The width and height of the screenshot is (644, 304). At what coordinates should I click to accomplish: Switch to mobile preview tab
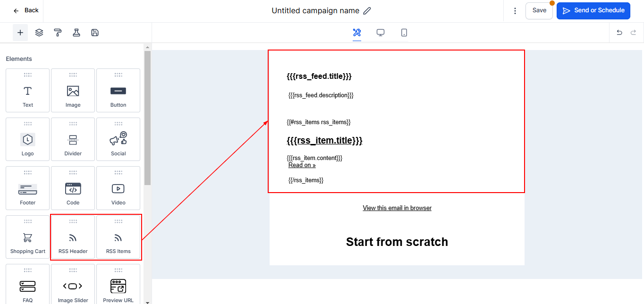click(x=404, y=33)
